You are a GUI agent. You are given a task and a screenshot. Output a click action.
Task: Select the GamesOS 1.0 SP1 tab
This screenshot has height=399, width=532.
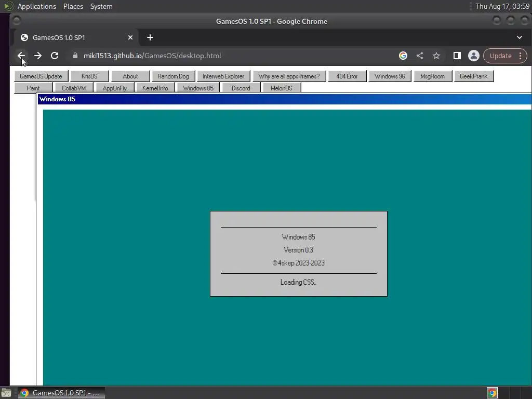click(x=75, y=37)
